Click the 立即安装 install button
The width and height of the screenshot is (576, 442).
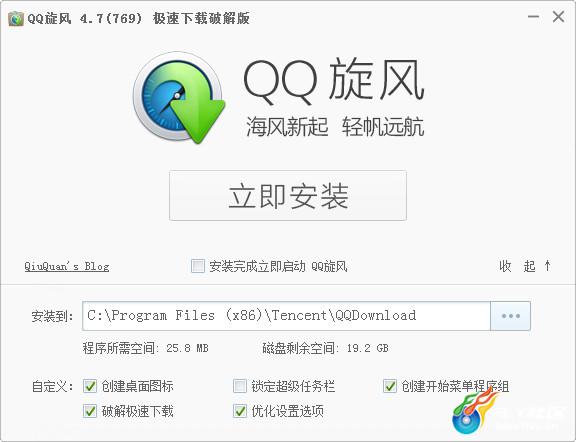point(288,195)
